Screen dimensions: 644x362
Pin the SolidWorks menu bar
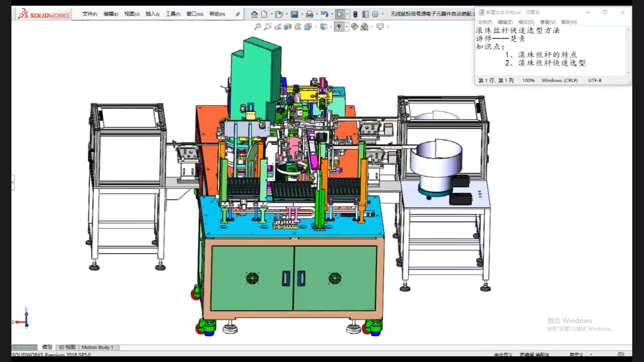coord(237,14)
